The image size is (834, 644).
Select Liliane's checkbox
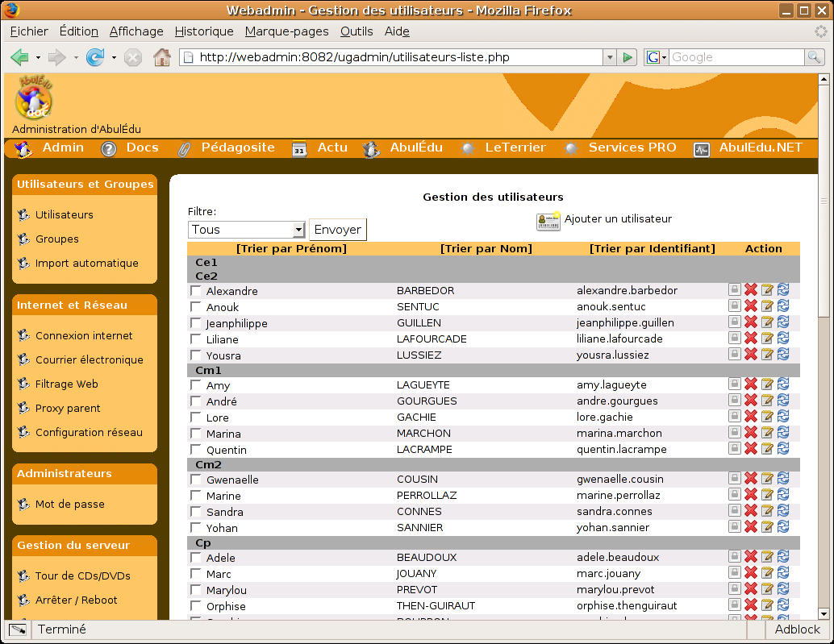coord(196,339)
